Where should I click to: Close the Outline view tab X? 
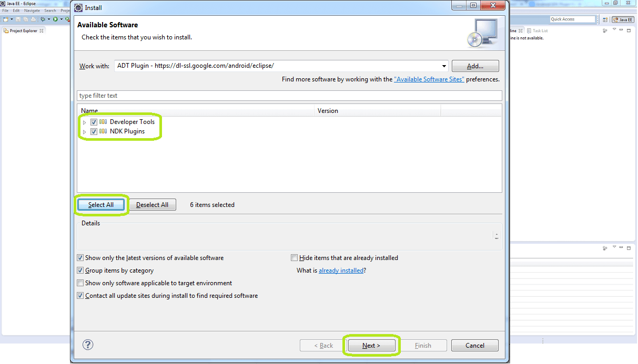pos(521,30)
